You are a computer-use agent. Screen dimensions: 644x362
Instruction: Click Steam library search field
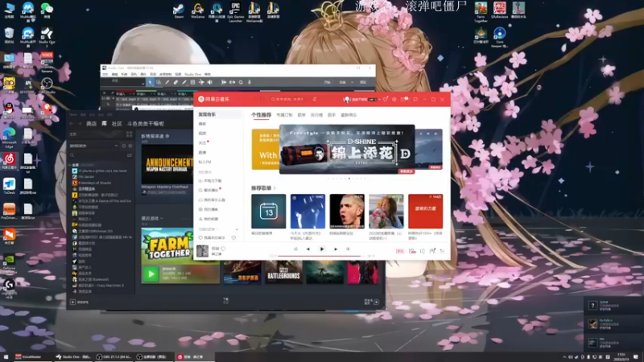97,155
